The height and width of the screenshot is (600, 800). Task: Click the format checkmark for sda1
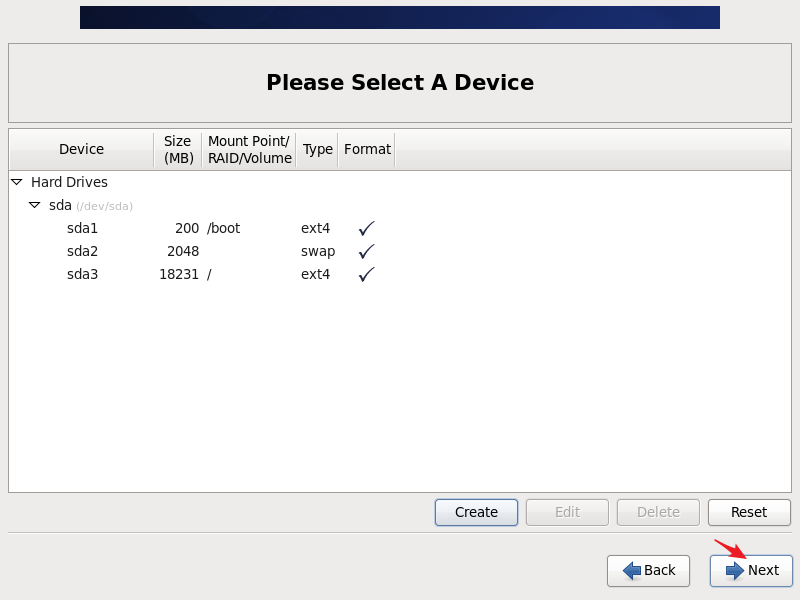point(366,228)
